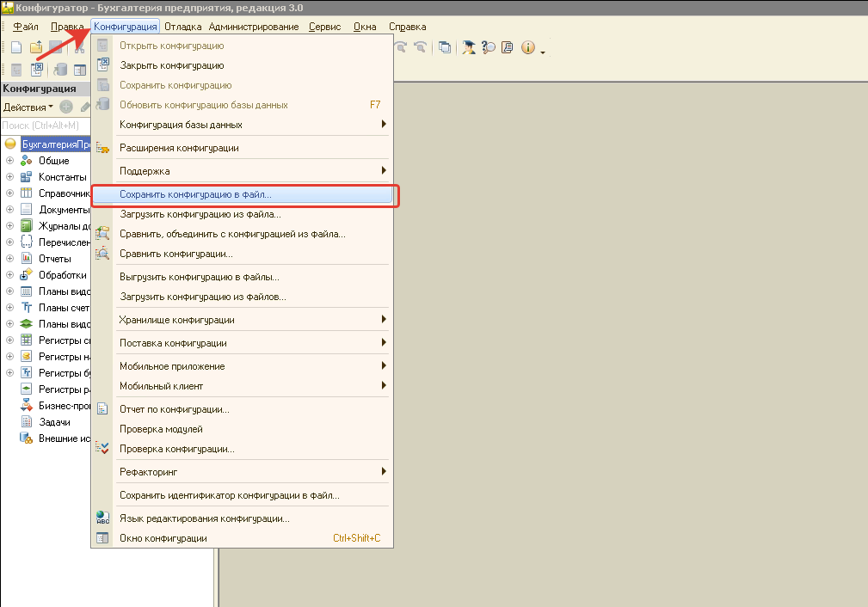Select the Перечисления tree item
868x607 pixels.
pos(65,242)
